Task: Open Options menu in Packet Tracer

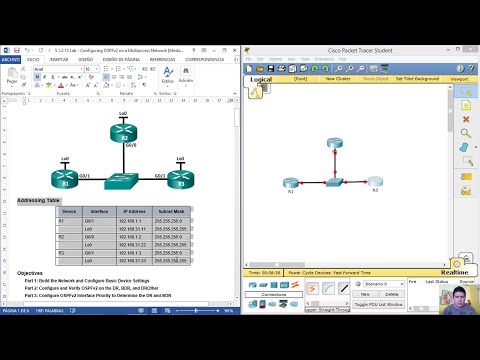Action: click(x=275, y=59)
